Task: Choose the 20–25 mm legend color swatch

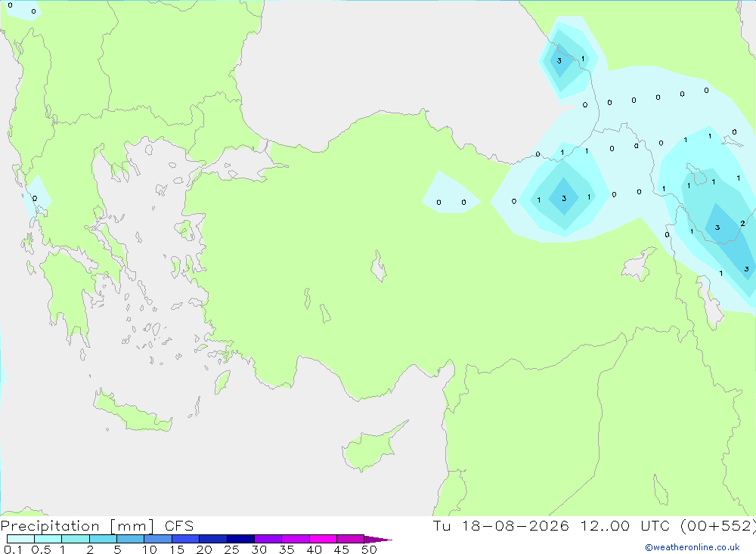Action: click(213, 539)
